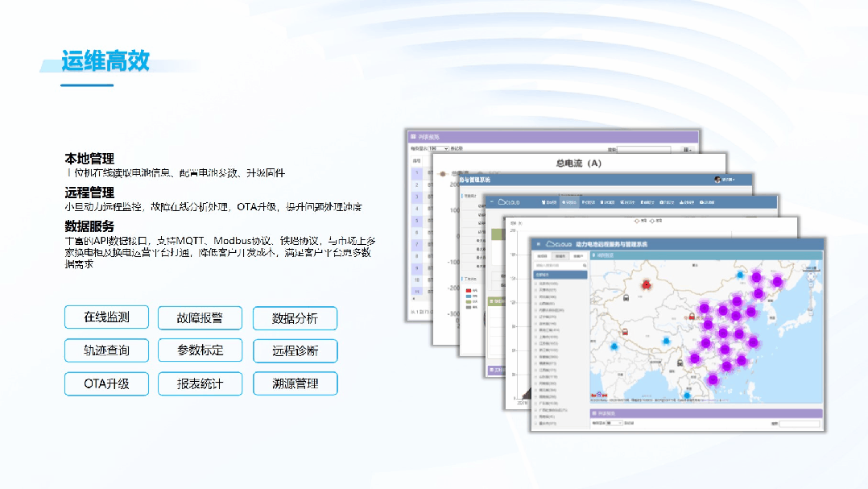Click the OTA升级 button

point(107,383)
